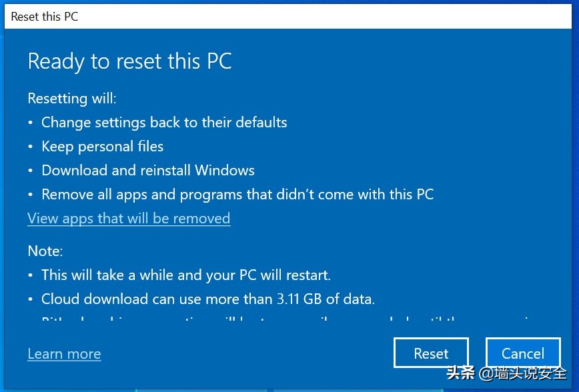Click the Keep personal files bullet
The height and width of the screenshot is (392, 579).
click(102, 146)
